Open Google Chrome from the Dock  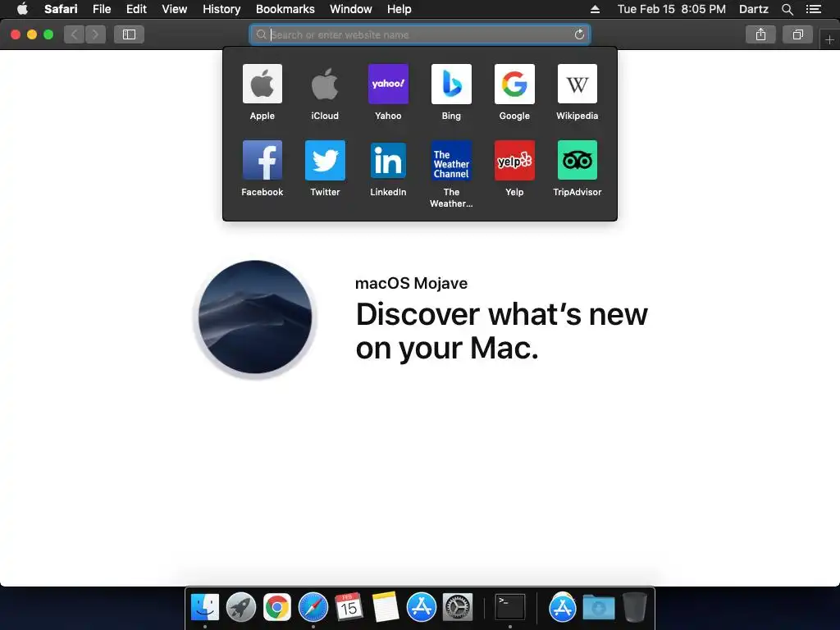click(x=277, y=607)
